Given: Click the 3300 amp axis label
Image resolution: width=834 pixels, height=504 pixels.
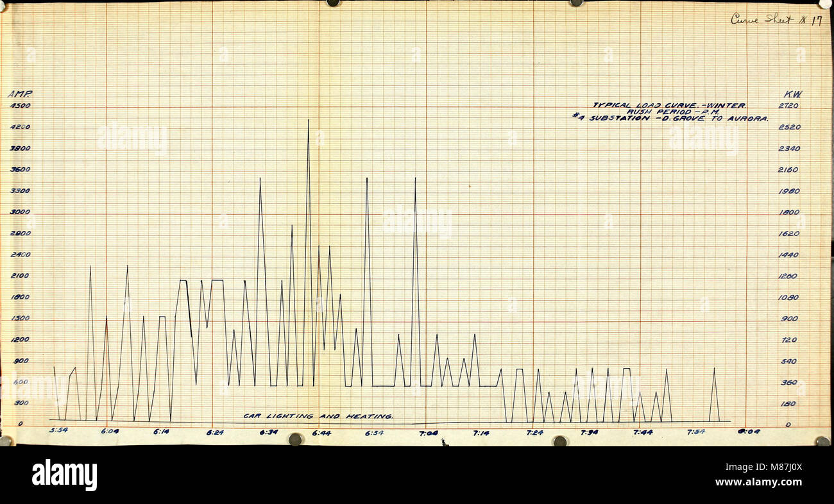Looking at the screenshot, I should [20, 190].
